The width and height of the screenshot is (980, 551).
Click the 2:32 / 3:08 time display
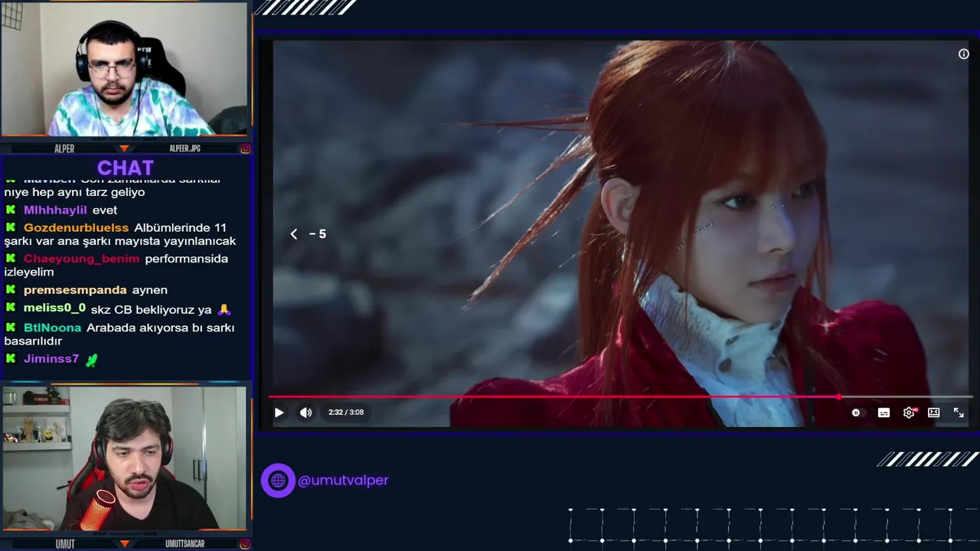point(346,412)
